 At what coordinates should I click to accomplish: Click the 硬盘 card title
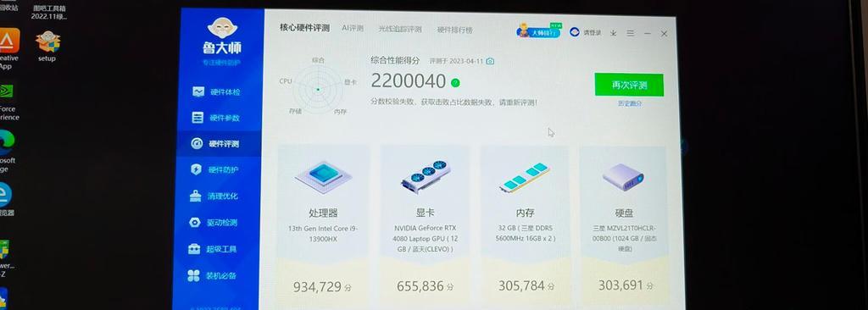point(624,213)
